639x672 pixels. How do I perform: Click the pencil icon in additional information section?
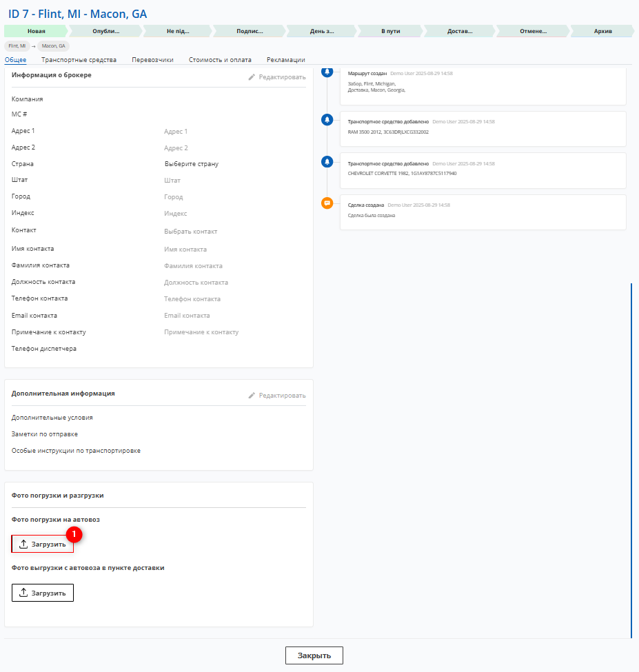(252, 396)
